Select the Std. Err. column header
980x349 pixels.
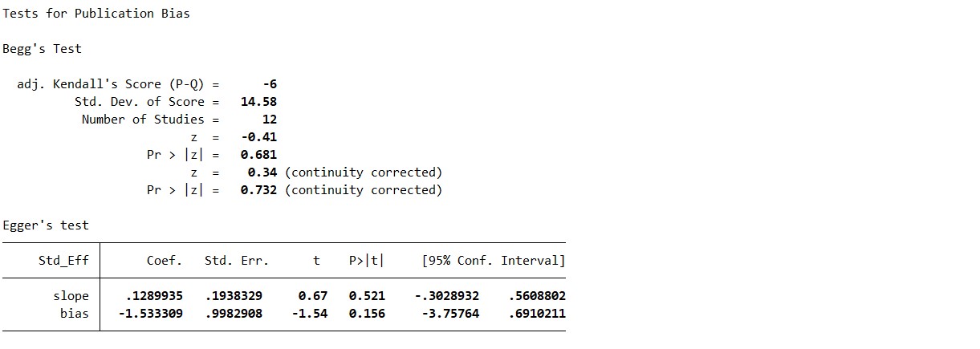point(237,261)
